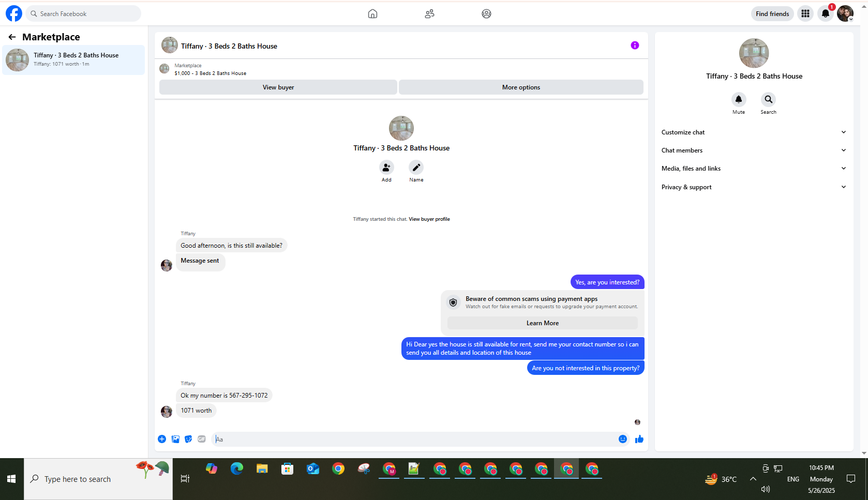868x500 pixels.
Task: Send a thumbs-up like
Action: tap(639, 439)
